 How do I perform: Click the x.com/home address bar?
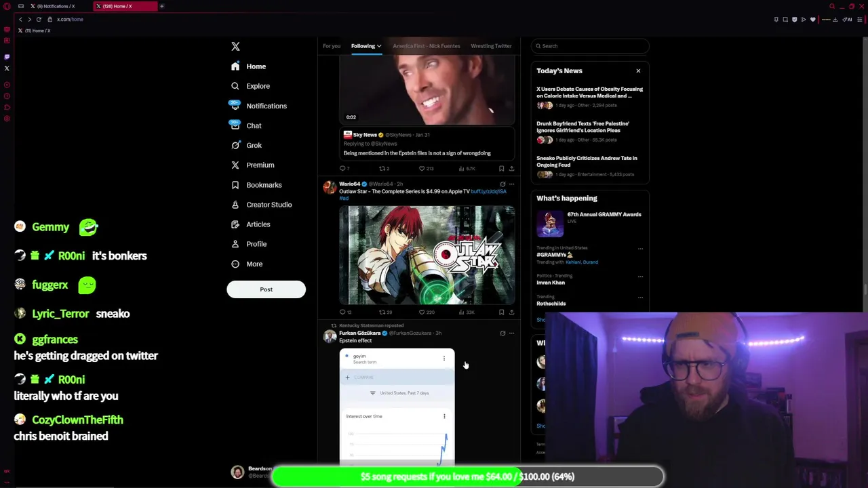[70, 20]
